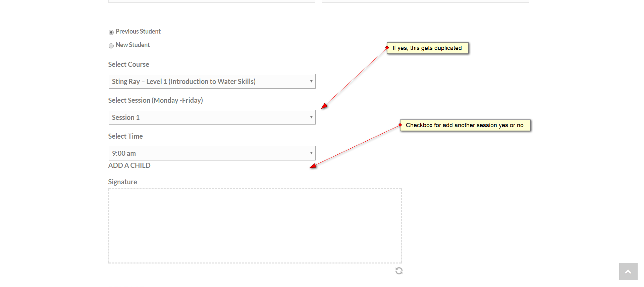Click red arrowhead pointing at ADD A CHILD

[313, 166]
